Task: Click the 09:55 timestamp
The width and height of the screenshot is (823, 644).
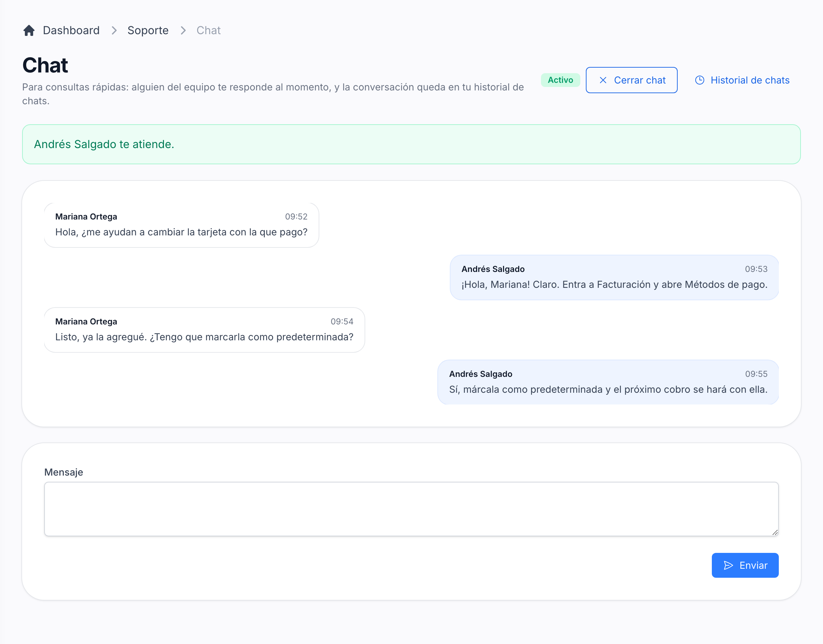Action: pyautogui.click(x=756, y=374)
